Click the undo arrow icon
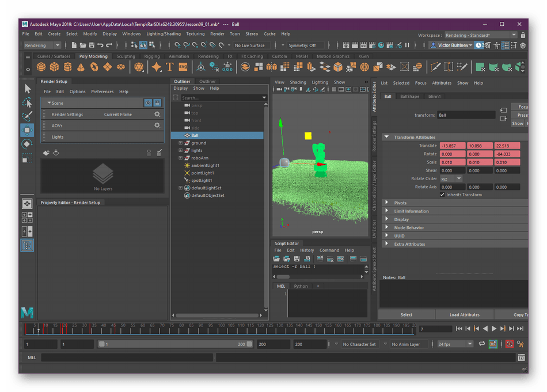 [x=100, y=45]
